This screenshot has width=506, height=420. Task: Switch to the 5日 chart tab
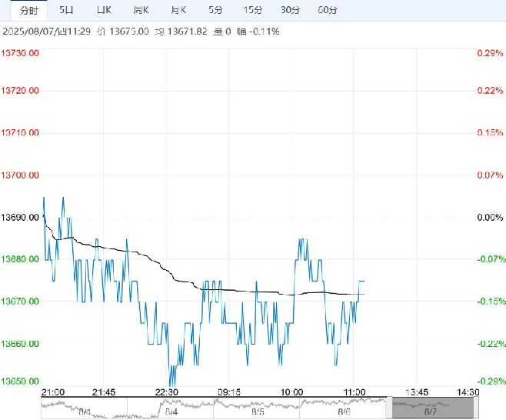coord(66,10)
